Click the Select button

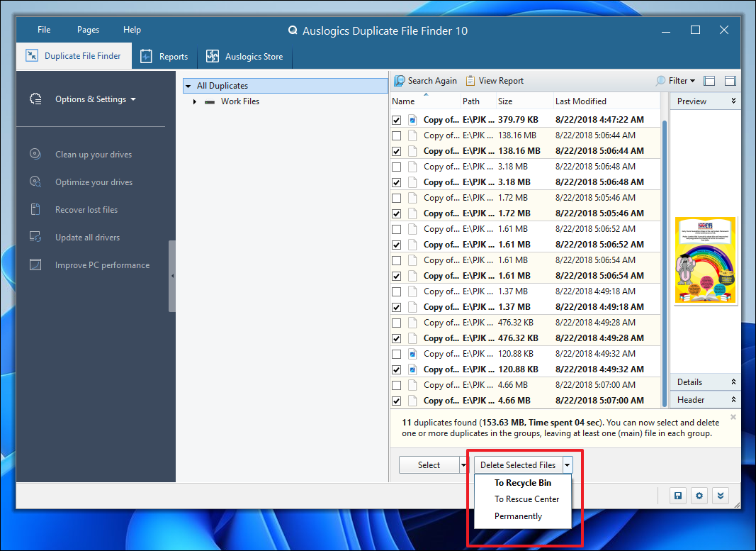[429, 465]
